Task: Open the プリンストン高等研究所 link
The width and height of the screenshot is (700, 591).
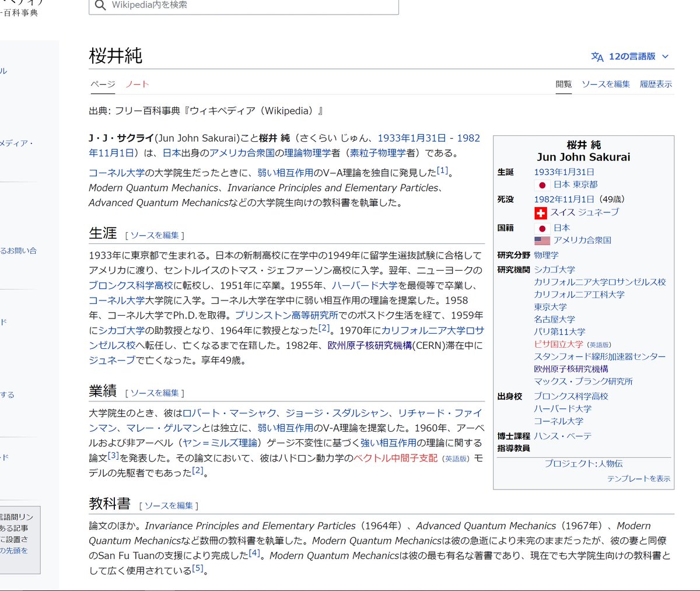Action: click(x=286, y=315)
